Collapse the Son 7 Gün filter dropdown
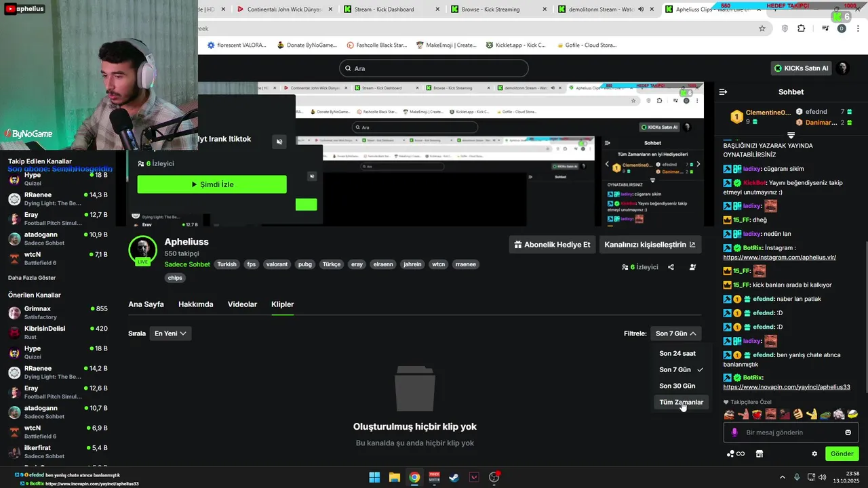Screen dimensions: 868x488 (675, 333)
